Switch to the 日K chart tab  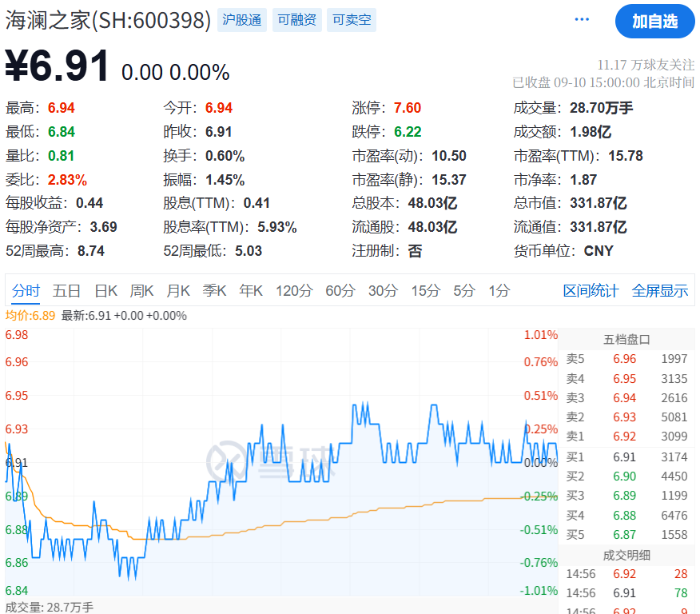pyautogui.click(x=105, y=290)
